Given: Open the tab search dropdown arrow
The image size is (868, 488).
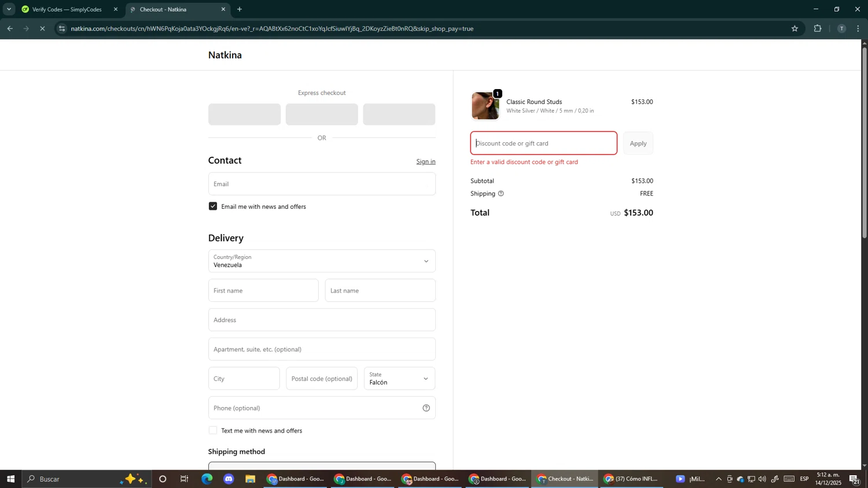Looking at the screenshot, I should click(x=9, y=9).
